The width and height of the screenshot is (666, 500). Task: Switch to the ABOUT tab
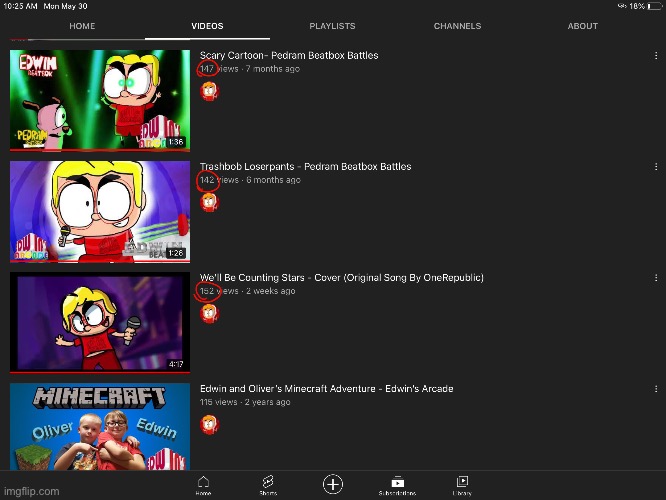(x=583, y=26)
